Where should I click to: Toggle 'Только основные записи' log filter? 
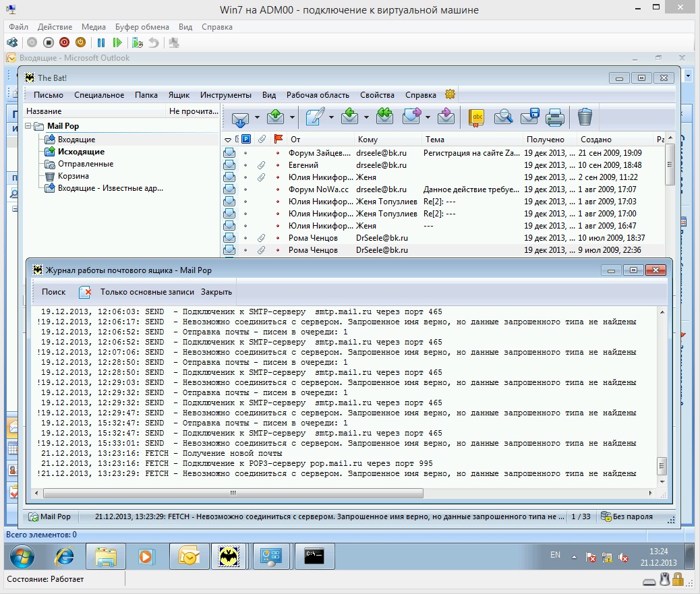coord(147,292)
